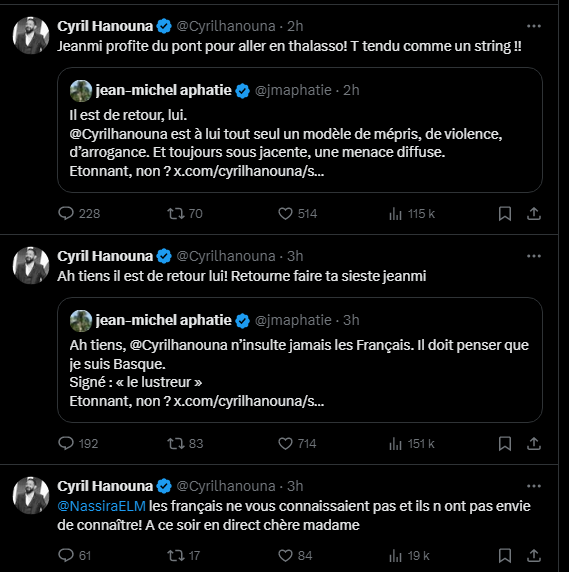
Task: Share the 'Retourne faire ta sieste' tweet
Action: [534, 444]
